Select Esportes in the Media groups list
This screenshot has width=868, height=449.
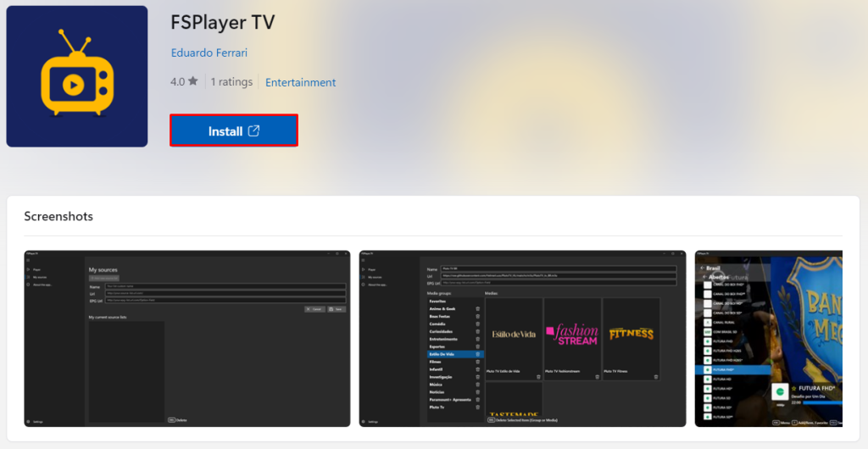coord(437,346)
